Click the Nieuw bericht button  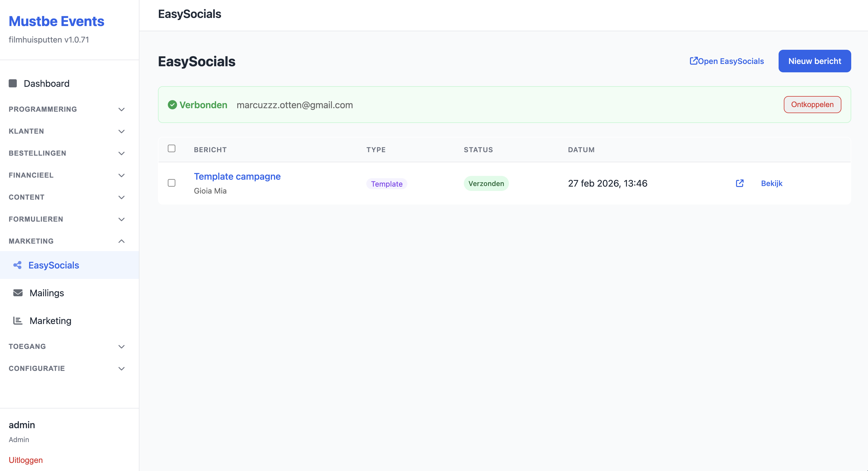(x=814, y=61)
